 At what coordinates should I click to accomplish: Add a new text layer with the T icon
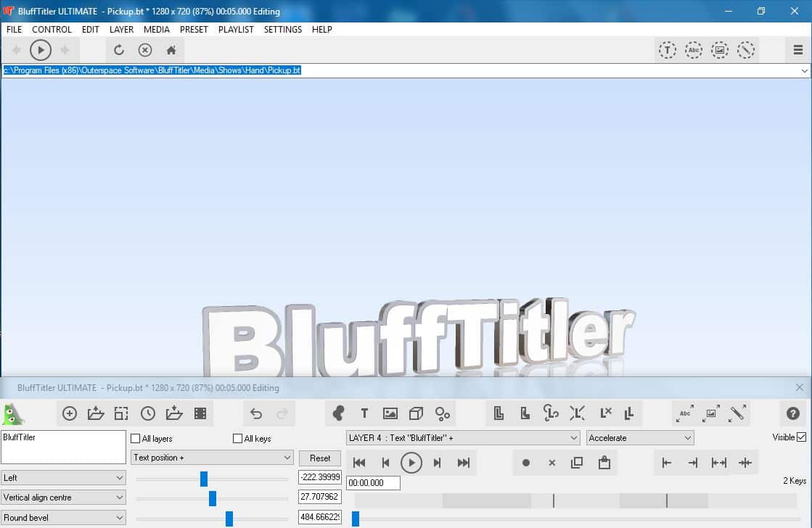pyautogui.click(x=364, y=413)
